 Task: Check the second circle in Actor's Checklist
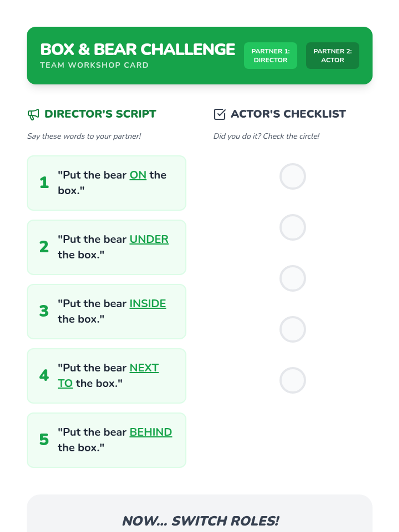pos(293,227)
